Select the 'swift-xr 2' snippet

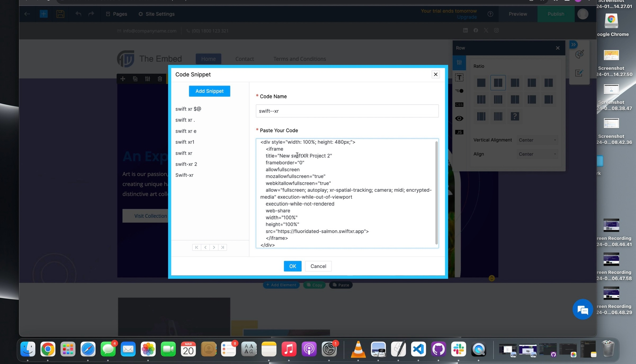pyautogui.click(x=186, y=164)
